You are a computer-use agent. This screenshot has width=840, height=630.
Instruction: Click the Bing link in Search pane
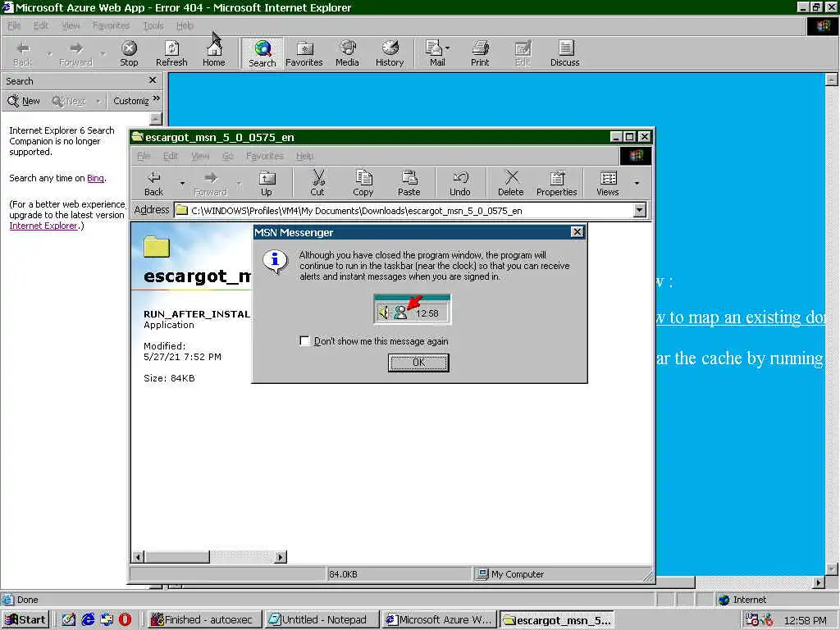[x=95, y=178]
